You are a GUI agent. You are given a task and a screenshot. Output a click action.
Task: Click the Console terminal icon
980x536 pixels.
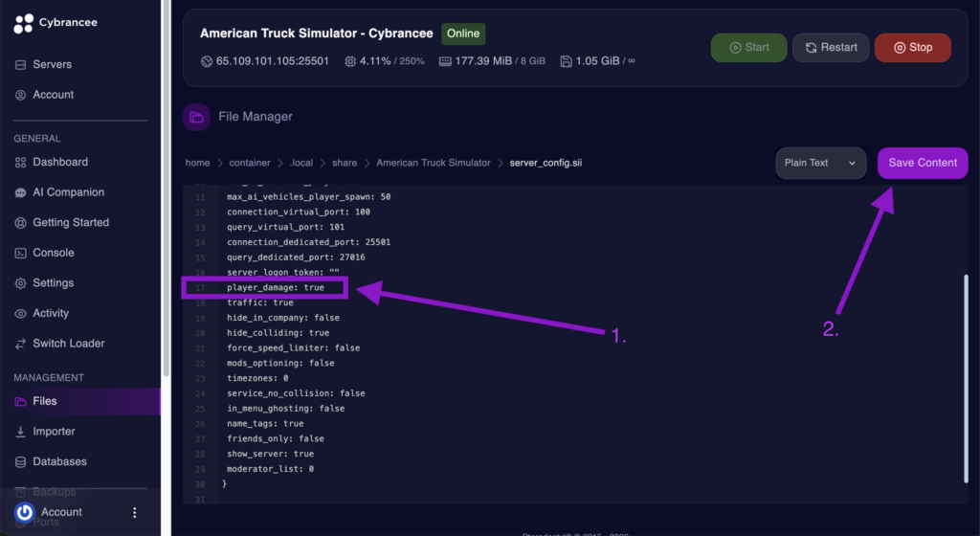(x=21, y=253)
